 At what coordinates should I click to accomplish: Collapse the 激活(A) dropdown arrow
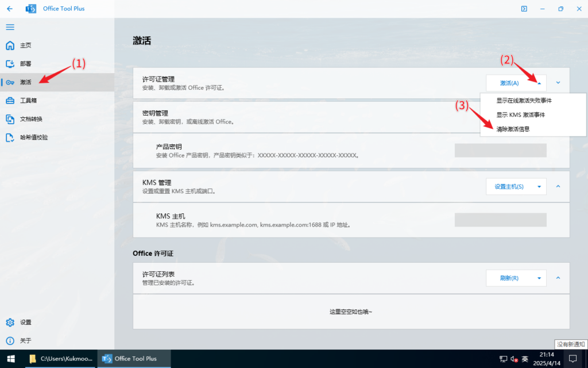tap(539, 83)
